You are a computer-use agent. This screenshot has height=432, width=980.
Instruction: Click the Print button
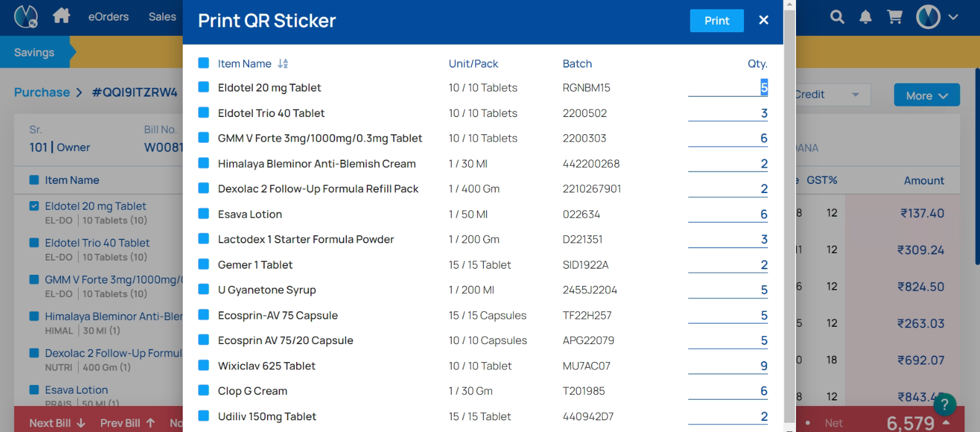click(x=717, y=20)
